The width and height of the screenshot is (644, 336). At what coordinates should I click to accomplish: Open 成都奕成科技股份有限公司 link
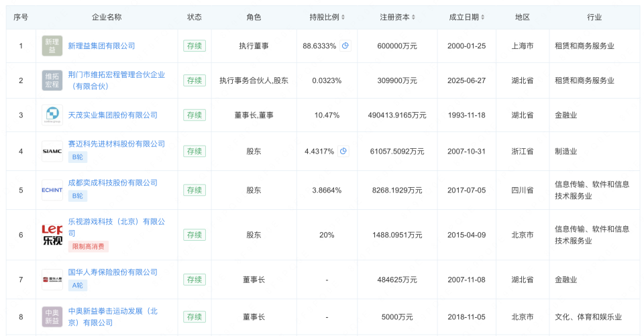click(113, 183)
